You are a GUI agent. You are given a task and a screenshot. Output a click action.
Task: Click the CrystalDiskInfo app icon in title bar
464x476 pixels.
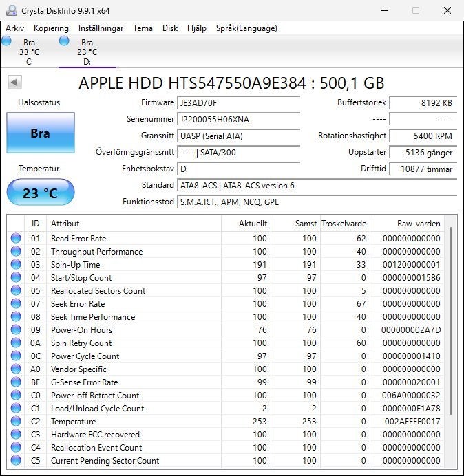pyautogui.click(x=12, y=10)
